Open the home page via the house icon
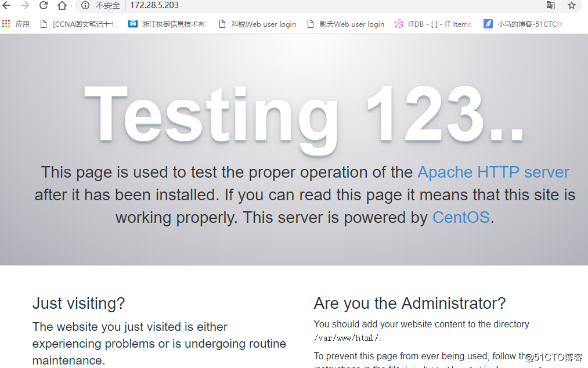This screenshot has height=368, width=588. click(x=62, y=5)
